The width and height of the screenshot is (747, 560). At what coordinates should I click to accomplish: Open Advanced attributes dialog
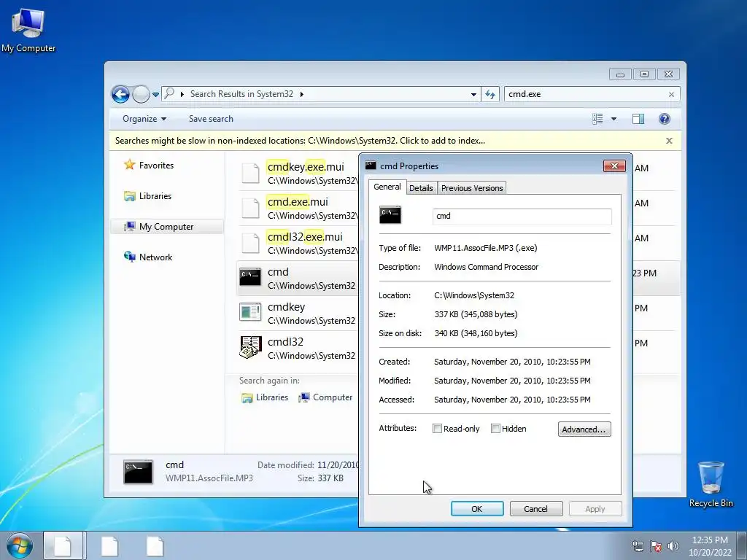point(584,429)
